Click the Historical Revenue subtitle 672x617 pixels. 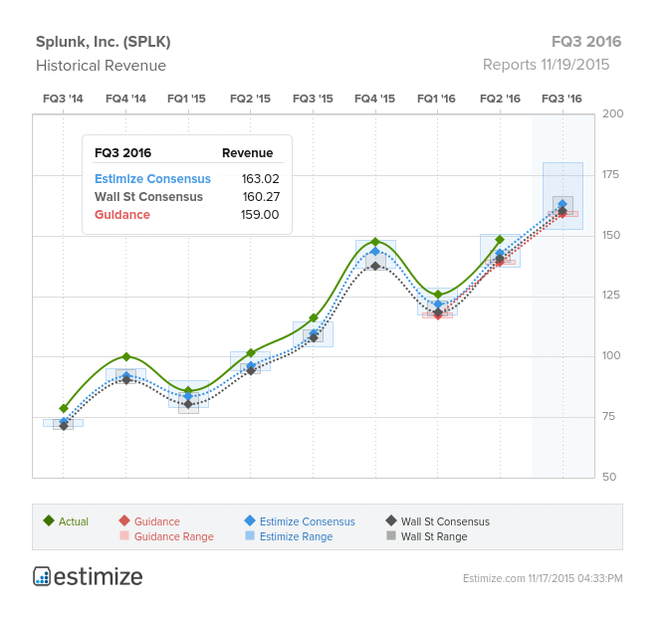[101, 66]
